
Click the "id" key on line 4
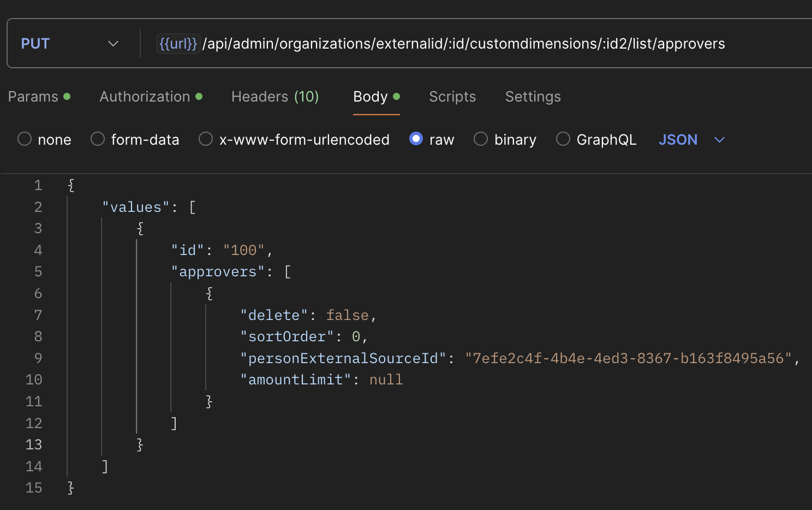[x=187, y=250]
